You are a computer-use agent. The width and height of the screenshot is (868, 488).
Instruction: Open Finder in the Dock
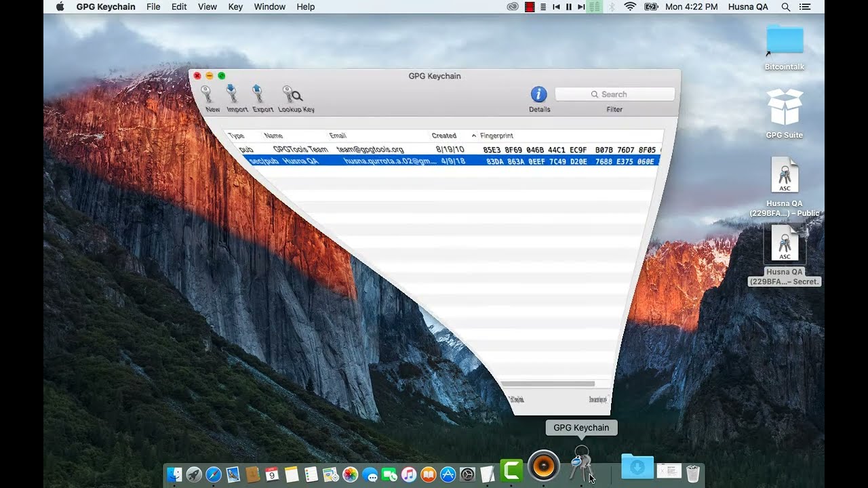175,474
